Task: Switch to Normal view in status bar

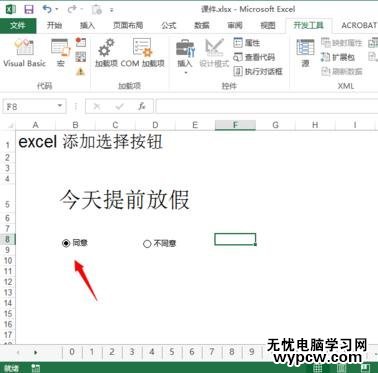Action: tap(318, 368)
